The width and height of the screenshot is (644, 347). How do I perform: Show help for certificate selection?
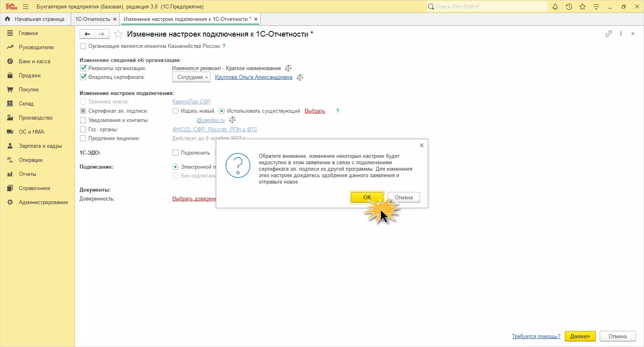pos(338,111)
